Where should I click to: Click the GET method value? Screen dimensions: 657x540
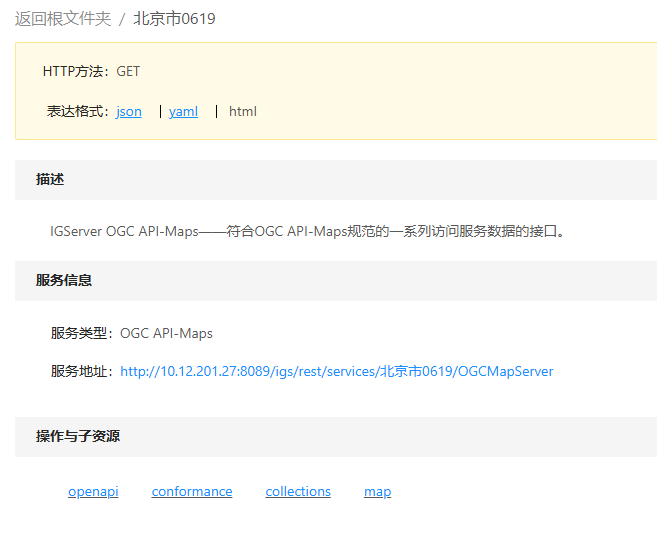[x=129, y=71]
